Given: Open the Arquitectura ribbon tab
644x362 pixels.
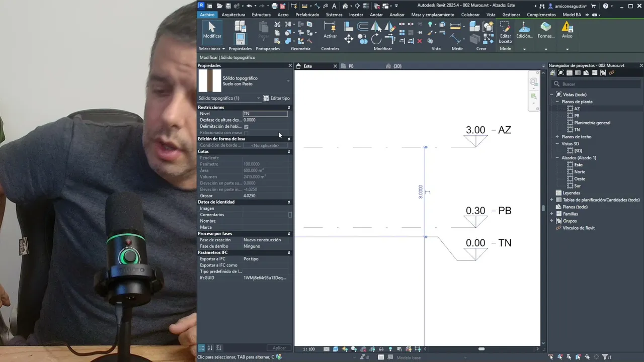Looking at the screenshot, I should click(233, 15).
